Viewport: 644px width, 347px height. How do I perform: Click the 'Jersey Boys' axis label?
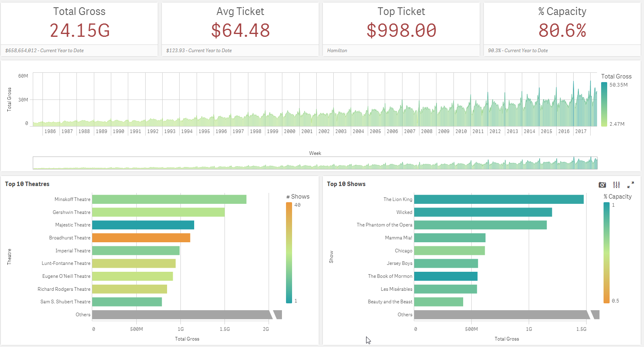coord(400,263)
